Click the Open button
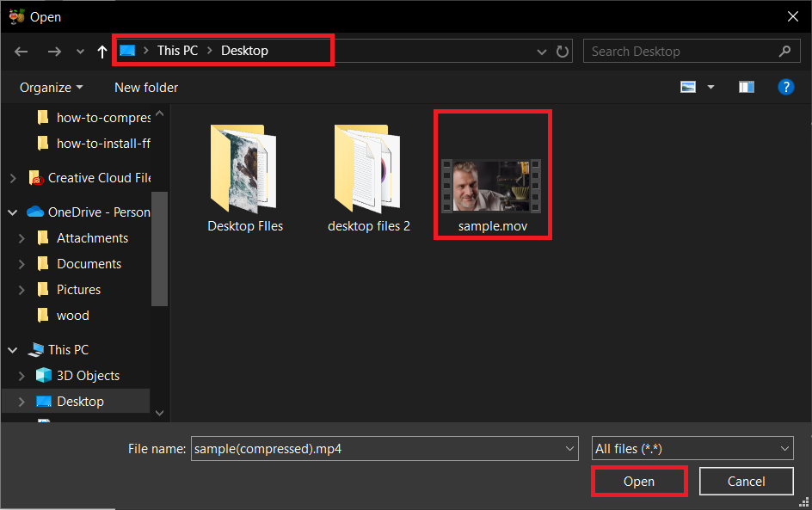 pos(638,481)
